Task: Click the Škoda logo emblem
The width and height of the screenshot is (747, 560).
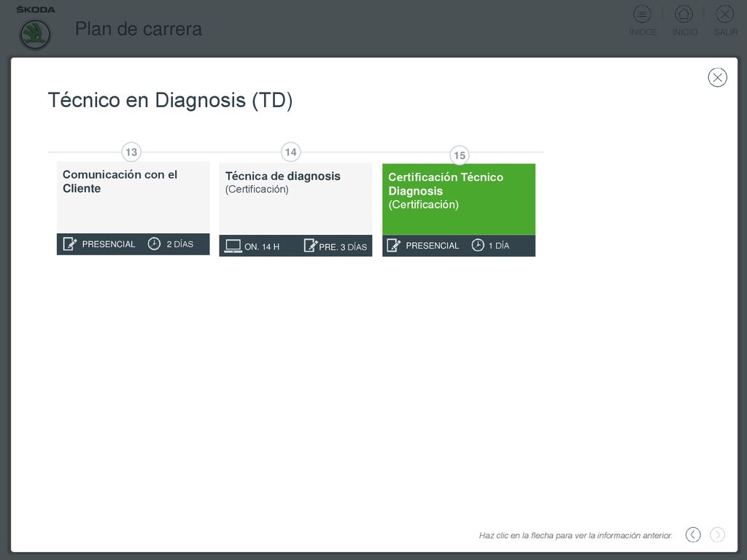Action: 35,35
